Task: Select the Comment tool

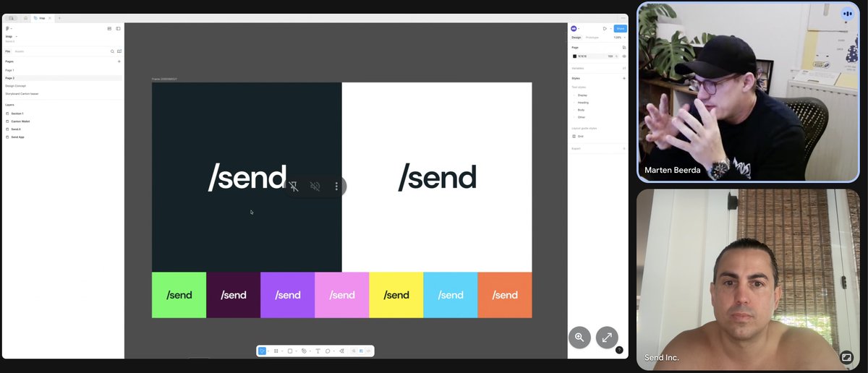Action: point(328,351)
